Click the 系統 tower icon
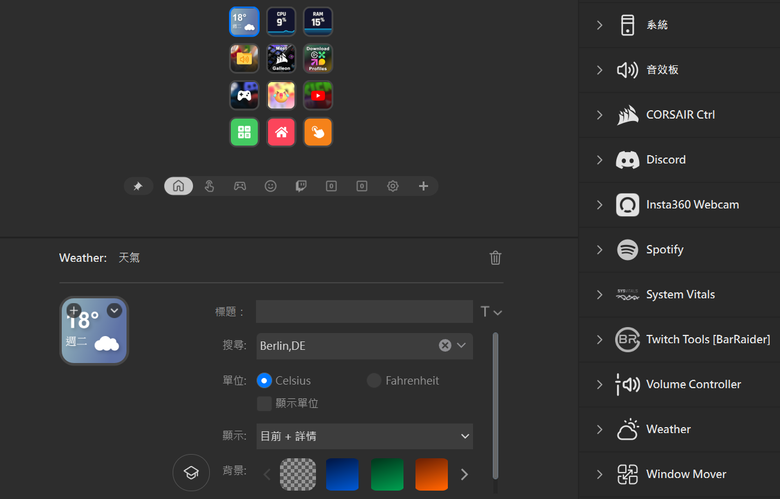Image resolution: width=780 pixels, height=499 pixels. (x=628, y=25)
